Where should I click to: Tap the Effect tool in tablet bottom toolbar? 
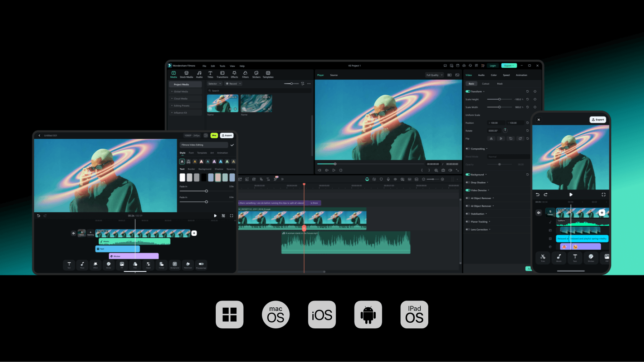click(x=96, y=265)
